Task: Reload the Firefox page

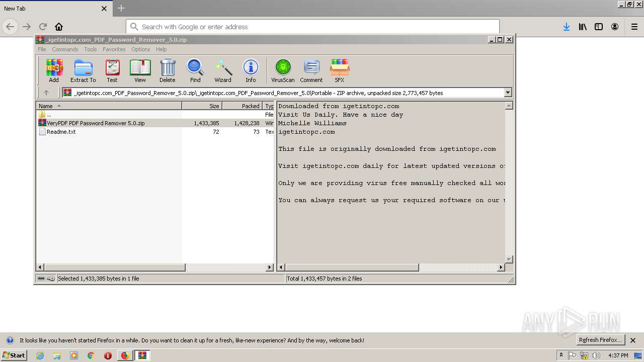Action: [43, 27]
